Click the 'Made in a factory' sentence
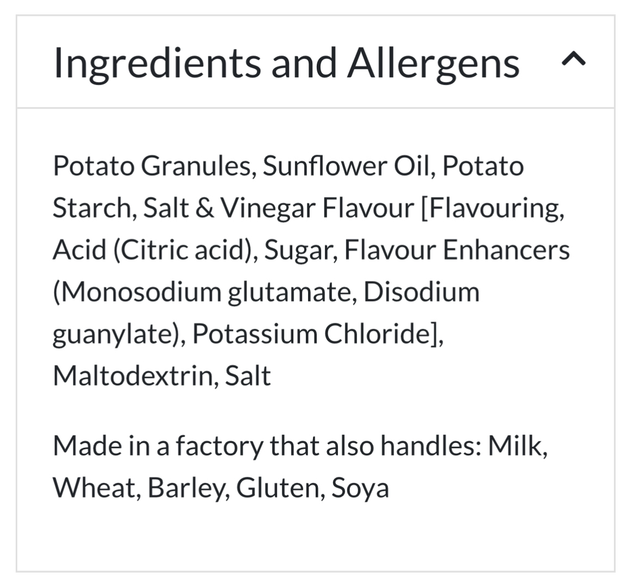Viewport: 640px width, 587px height. (x=300, y=467)
